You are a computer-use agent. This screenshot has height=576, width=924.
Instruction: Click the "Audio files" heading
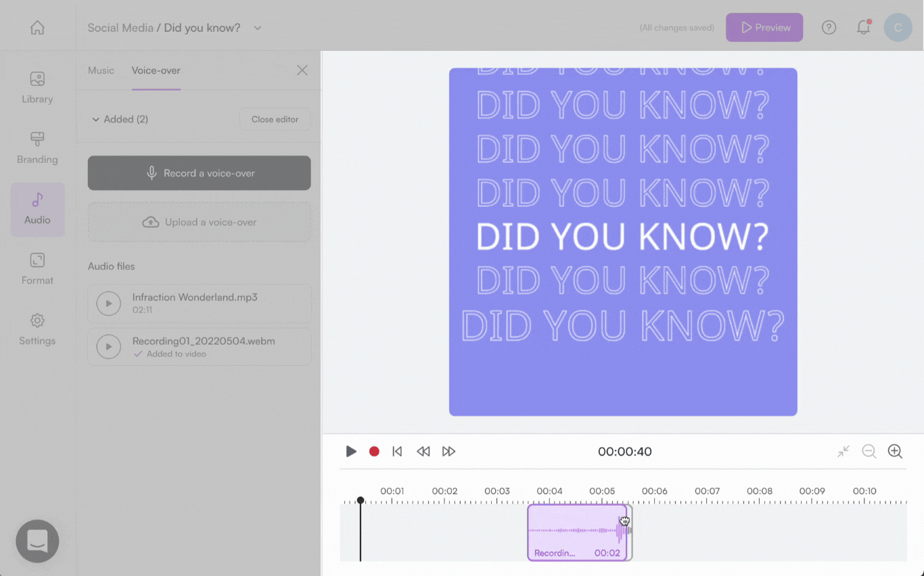click(111, 266)
